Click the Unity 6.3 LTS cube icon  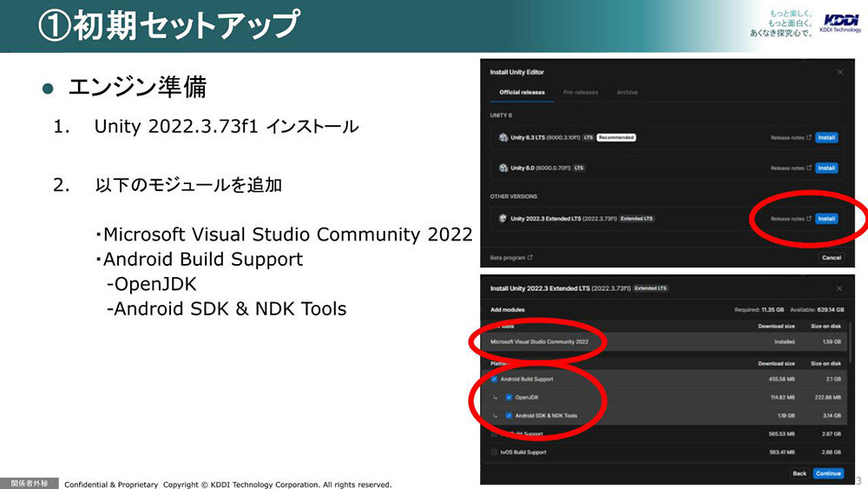point(503,137)
